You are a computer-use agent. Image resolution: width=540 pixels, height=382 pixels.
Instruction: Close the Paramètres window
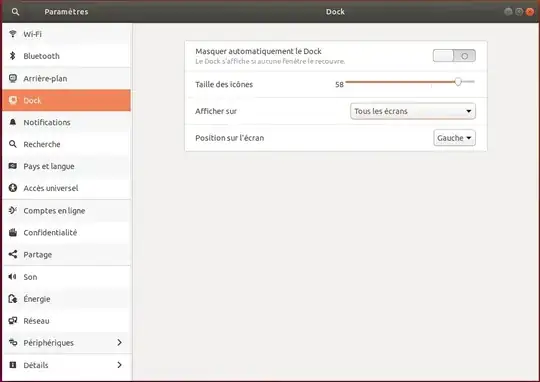[530, 12]
